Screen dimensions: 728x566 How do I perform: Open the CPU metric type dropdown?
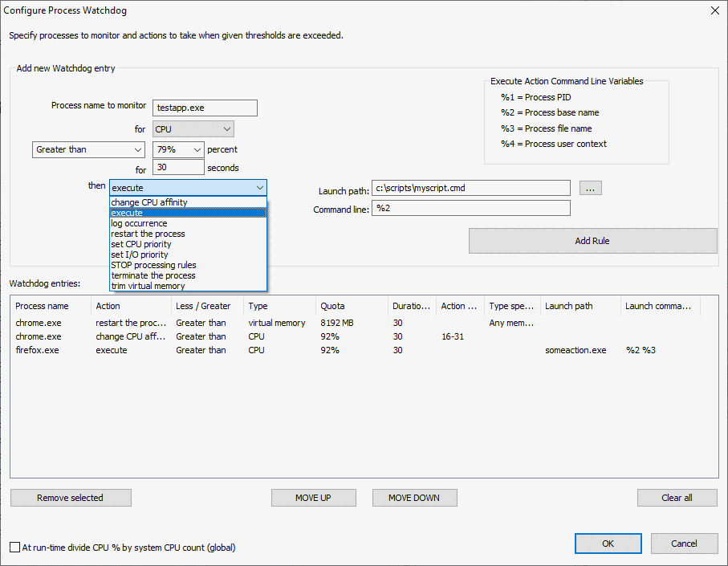coord(193,129)
